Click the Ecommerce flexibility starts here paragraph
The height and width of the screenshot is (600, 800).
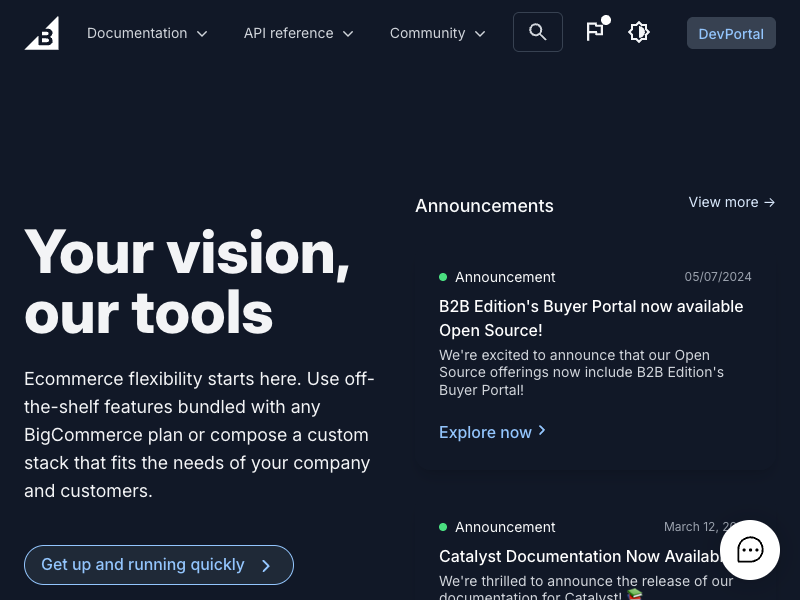click(199, 435)
